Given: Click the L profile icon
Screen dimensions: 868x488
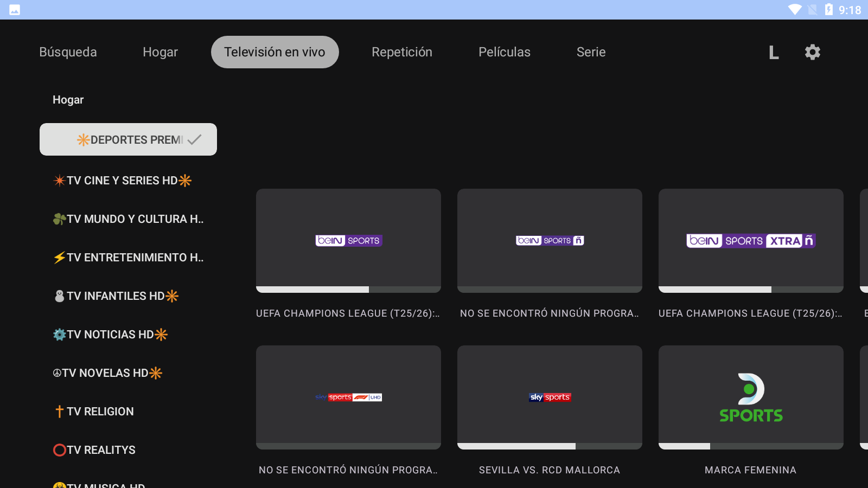Looking at the screenshot, I should [x=774, y=53].
